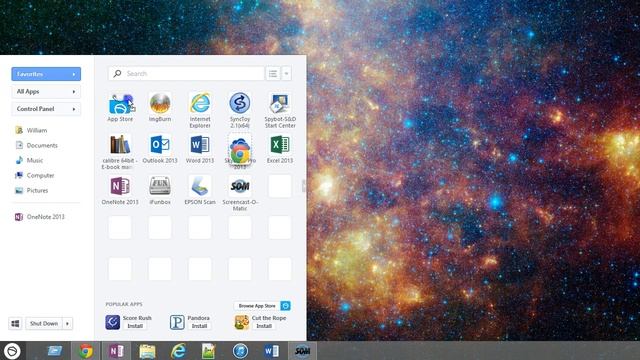Open the Control Panel section
Image resolution: width=640 pixels, height=360 pixels.
[46, 109]
